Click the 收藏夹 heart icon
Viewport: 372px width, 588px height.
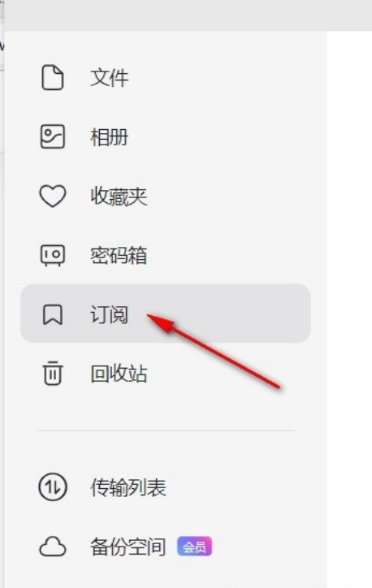click(53, 196)
